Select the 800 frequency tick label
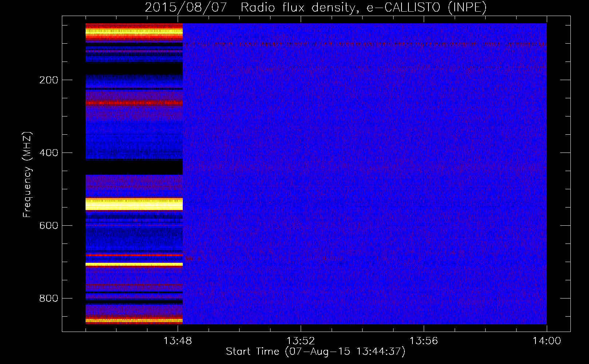 click(x=49, y=298)
